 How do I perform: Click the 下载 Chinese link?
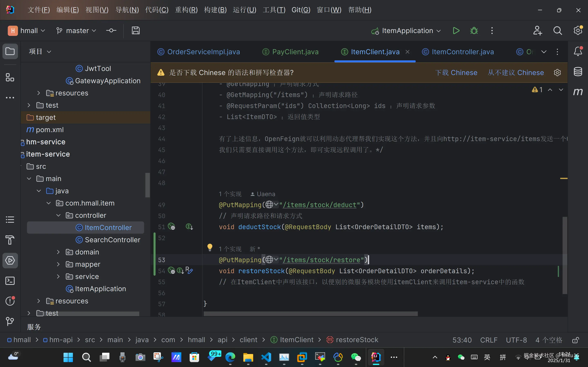coord(456,73)
